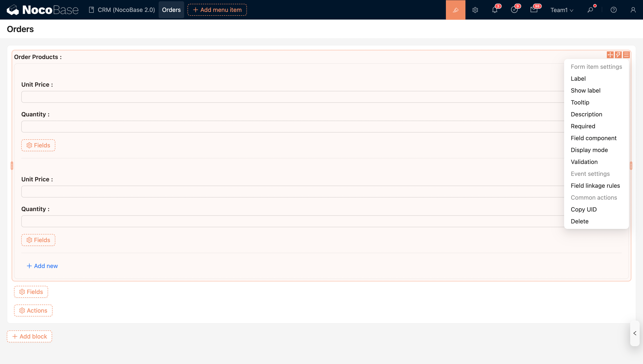Open the settings gear in top bar
Viewport: 643px width, 364px height.
coord(475,10)
